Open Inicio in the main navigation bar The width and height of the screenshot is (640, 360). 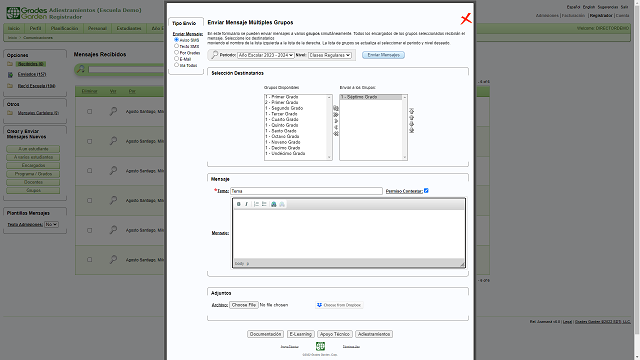14,28
